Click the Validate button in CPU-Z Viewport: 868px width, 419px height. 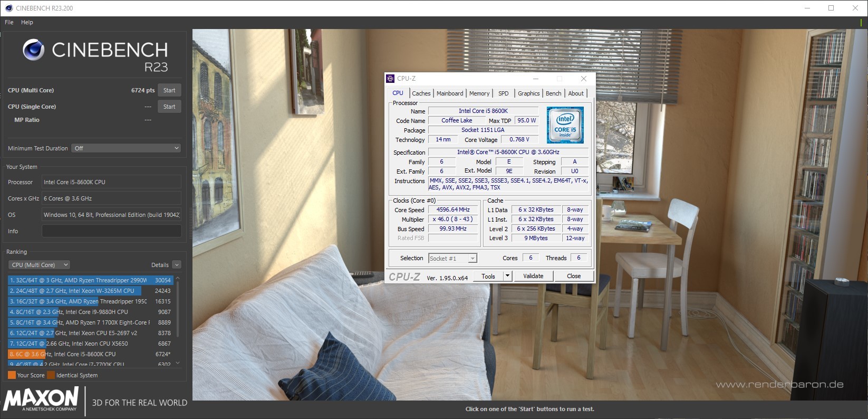pos(533,276)
